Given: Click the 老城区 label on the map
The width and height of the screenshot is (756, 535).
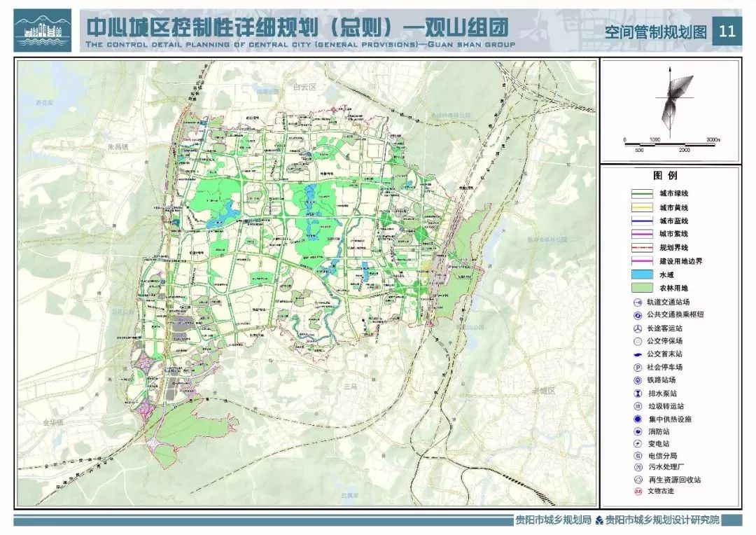Looking at the screenshot, I should (x=543, y=391).
